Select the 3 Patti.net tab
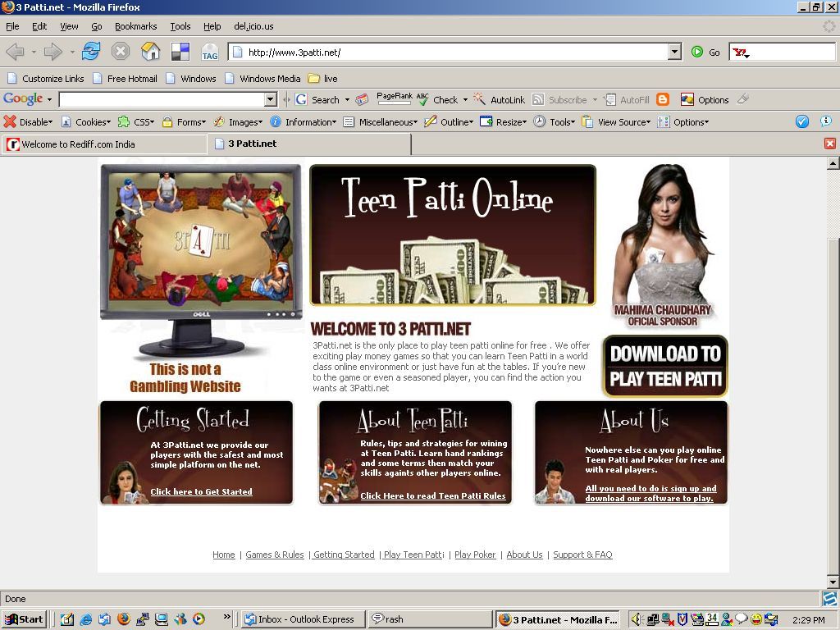 [309, 144]
